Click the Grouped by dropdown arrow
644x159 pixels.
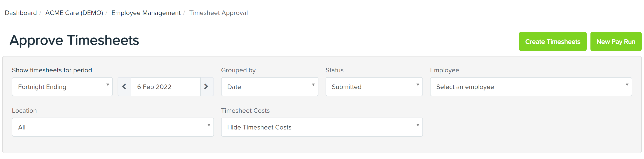point(313,85)
